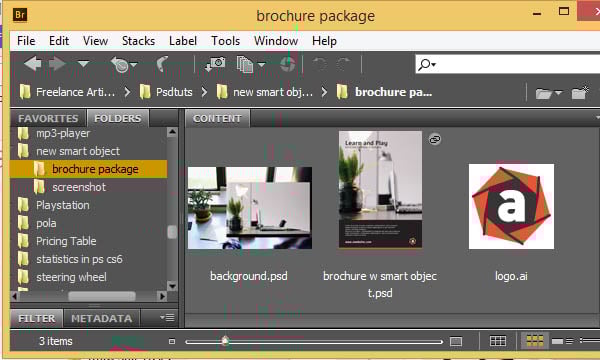Select the brochure w smart object.psd thumbnail
The image size is (600, 360).
[x=380, y=190]
